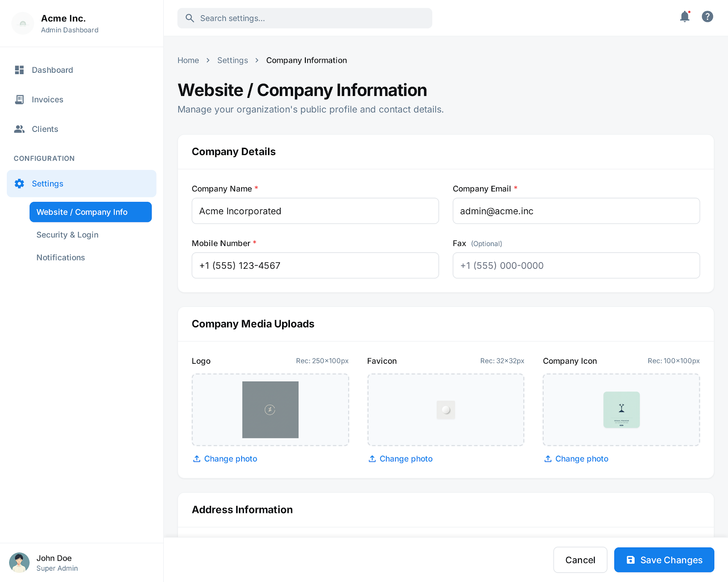Viewport: 728px width, 582px height.
Task: Open the help question mark icon
Action: click(707, 17)
